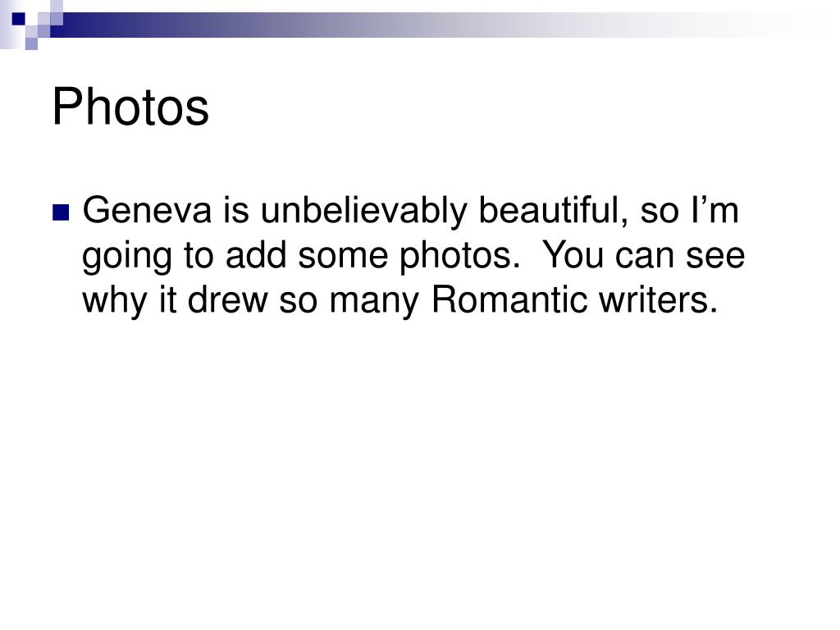Screen dimensions: 840x630
Task: Click the small lavender square below header bar
Action: (32, 43)
